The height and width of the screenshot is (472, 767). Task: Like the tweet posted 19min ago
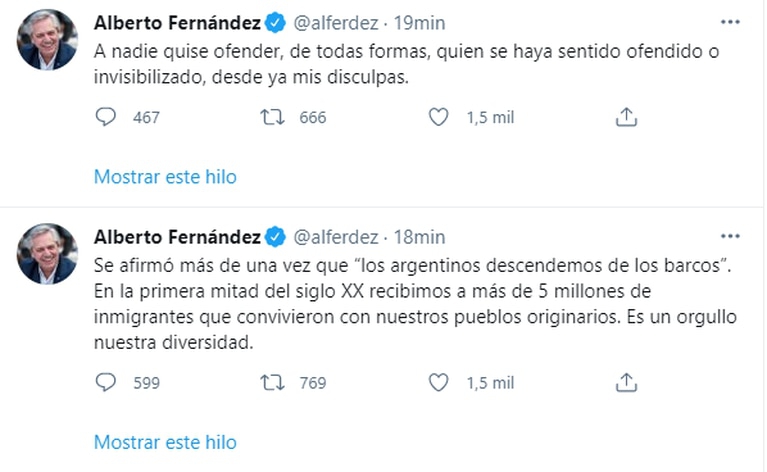tap(438, 117)
